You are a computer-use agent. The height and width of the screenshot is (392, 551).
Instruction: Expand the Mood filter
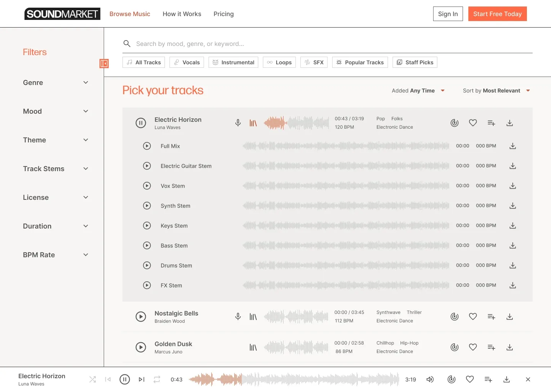point(56,111)
